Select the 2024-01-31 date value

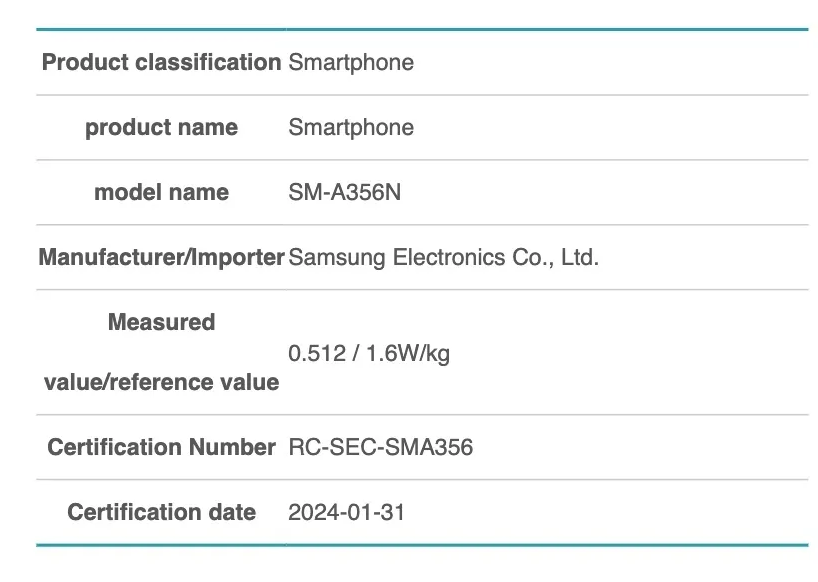coord(346,513)
